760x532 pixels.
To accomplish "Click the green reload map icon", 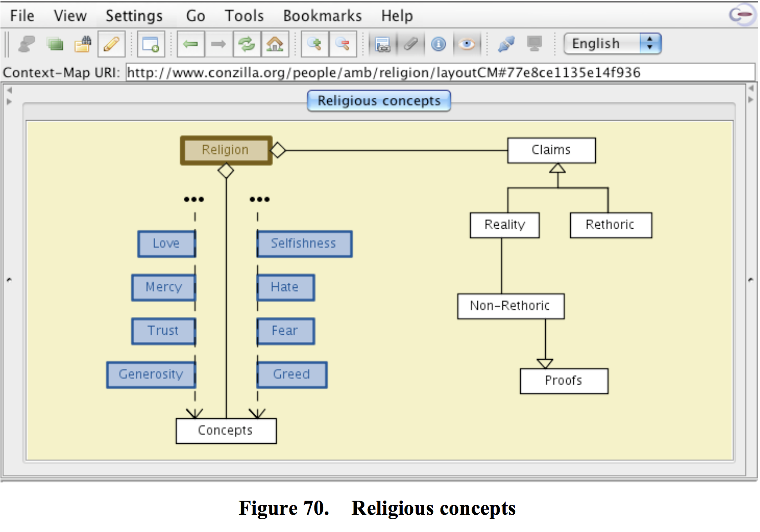I will [247, 44].
